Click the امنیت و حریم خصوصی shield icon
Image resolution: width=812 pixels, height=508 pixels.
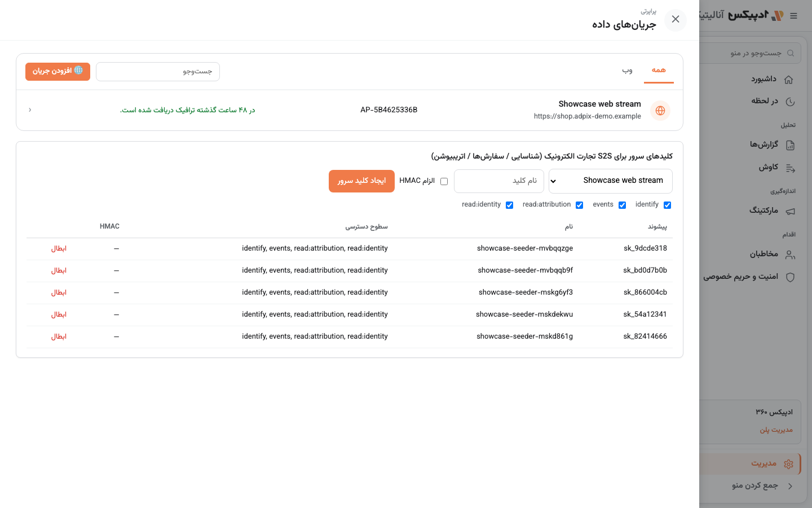pyautogui.click(x=790, y=277)
